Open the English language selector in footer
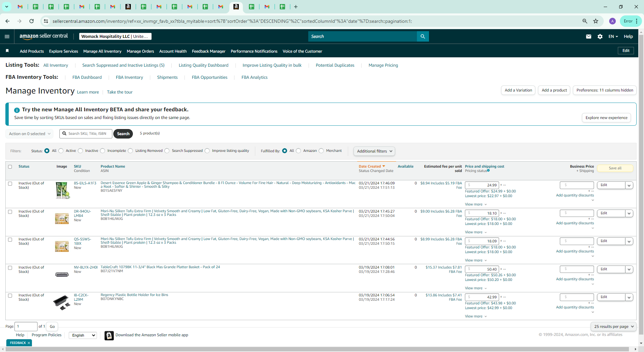Image resolution: width=644 pixels, height=352 pixels. pos(83,335)
